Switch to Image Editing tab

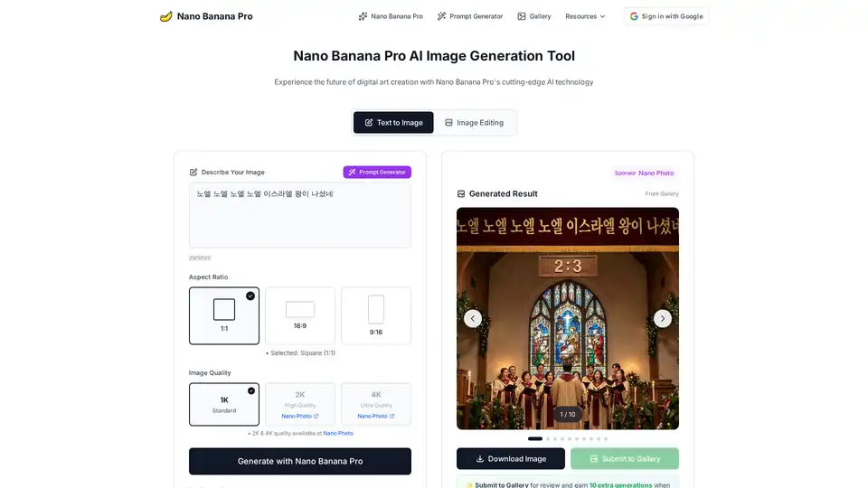[475, 122]
